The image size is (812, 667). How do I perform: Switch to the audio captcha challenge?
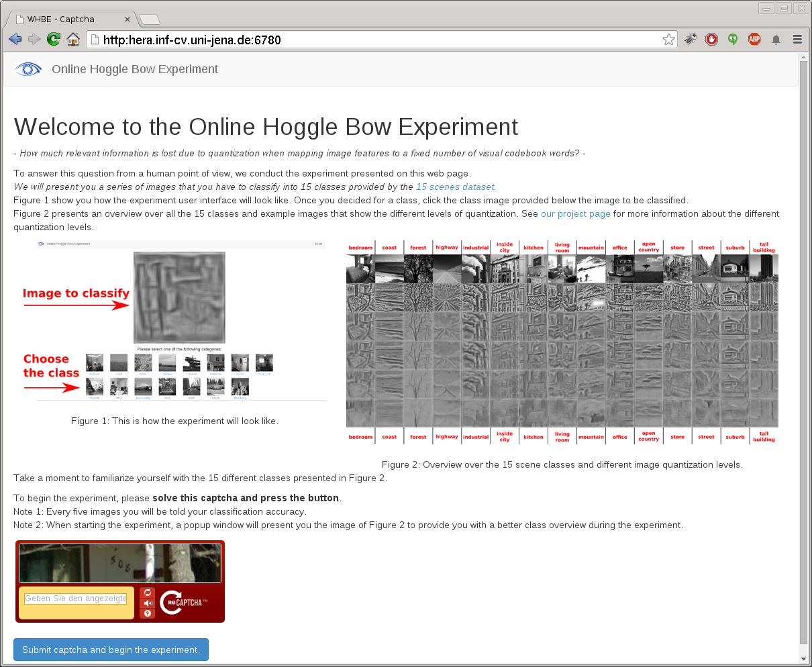148,603
